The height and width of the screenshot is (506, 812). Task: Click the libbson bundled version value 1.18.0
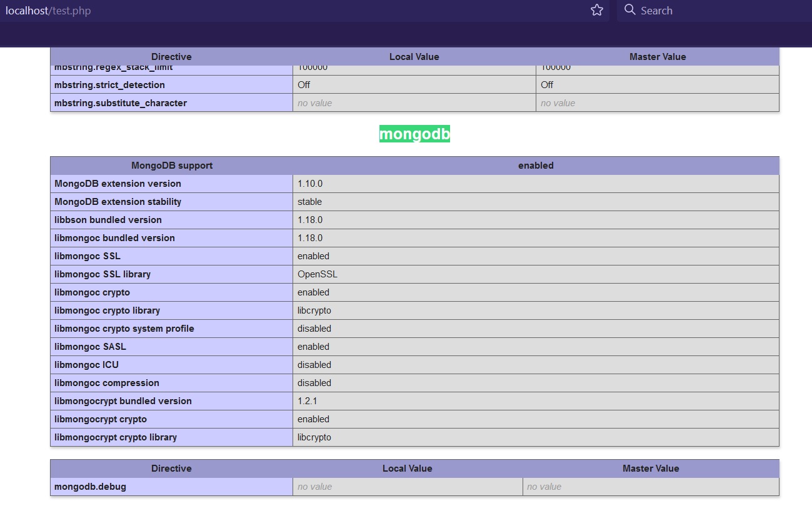(310, 220)
